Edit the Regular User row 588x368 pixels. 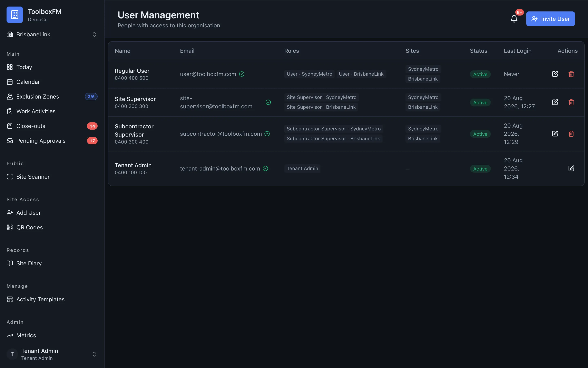coord(555,74)
